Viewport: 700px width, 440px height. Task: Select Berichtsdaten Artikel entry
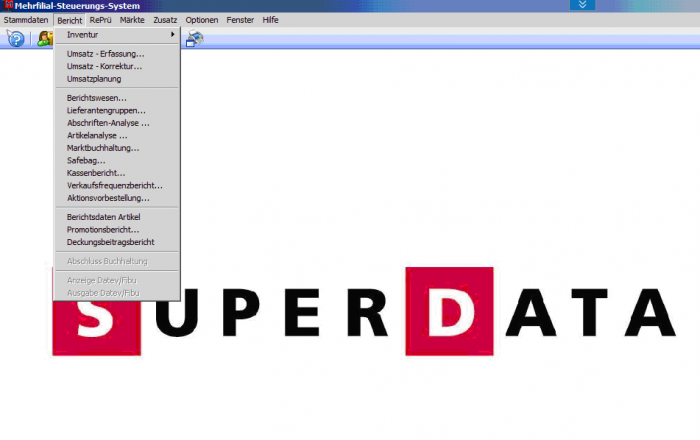point(117,217)
